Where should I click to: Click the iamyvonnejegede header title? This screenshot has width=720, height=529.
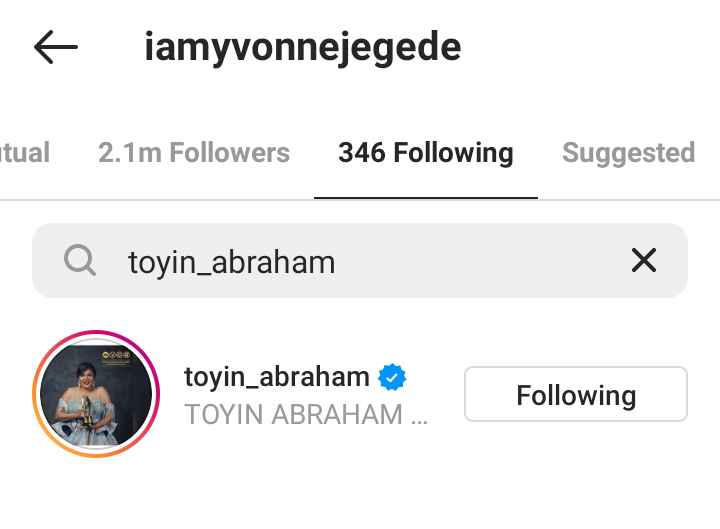[x=303, y=47]
